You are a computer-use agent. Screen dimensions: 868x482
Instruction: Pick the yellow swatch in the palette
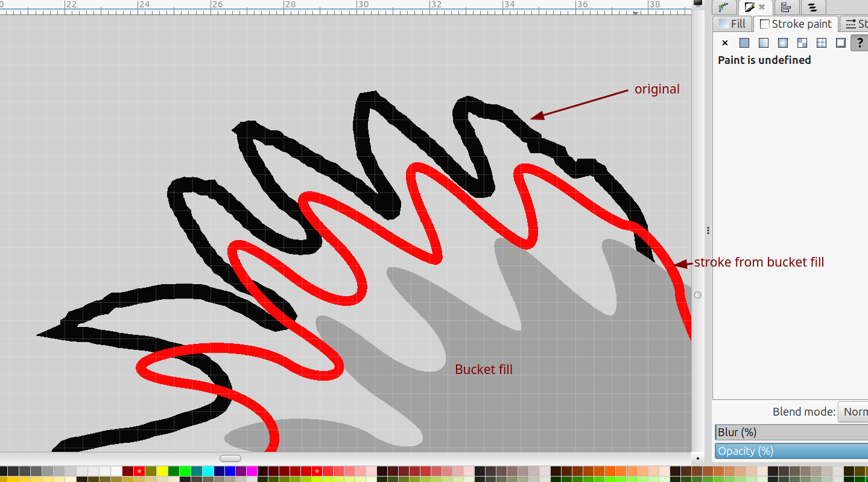tap(162, 471)
